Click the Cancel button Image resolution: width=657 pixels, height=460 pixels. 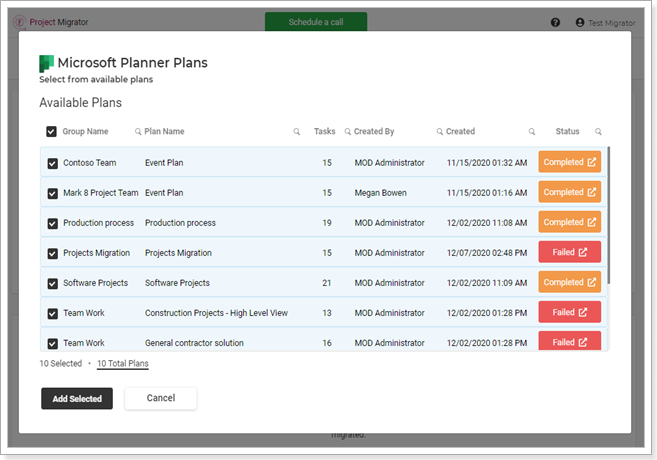point(160,398)
